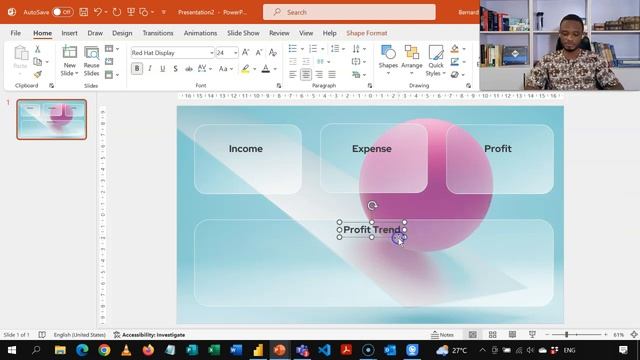Click in the Search box
Viewport: 640px width, 360px height.
[349, 12]
